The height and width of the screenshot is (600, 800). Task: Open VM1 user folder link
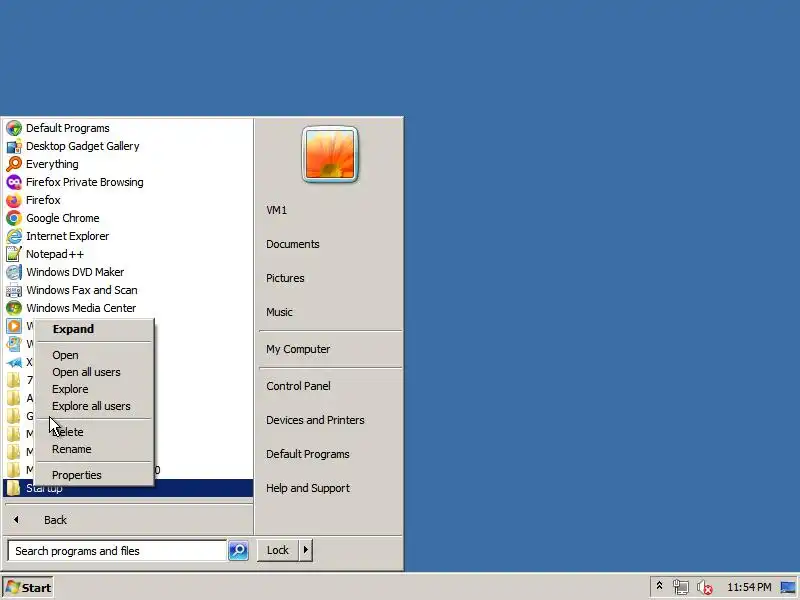point(277,210)
